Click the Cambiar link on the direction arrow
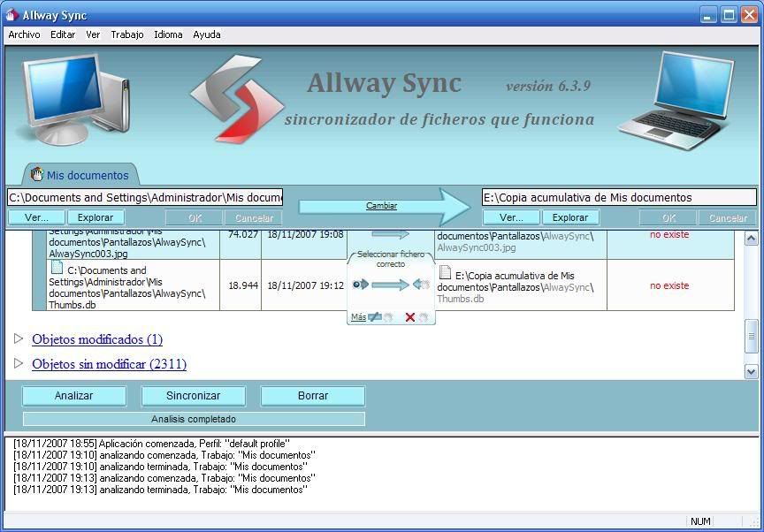The width and height of the screenshot is (764, 532). (x=381, y=206)
